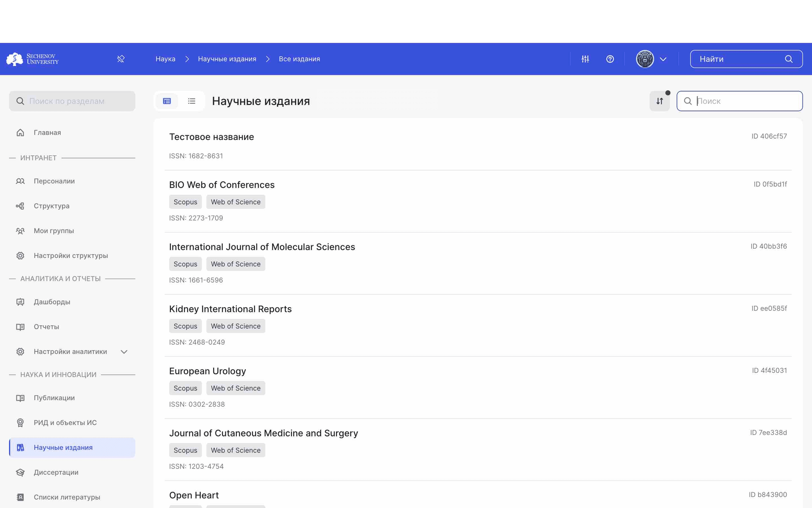Click the Диссертации graduation cap icon

click(20, 473)
